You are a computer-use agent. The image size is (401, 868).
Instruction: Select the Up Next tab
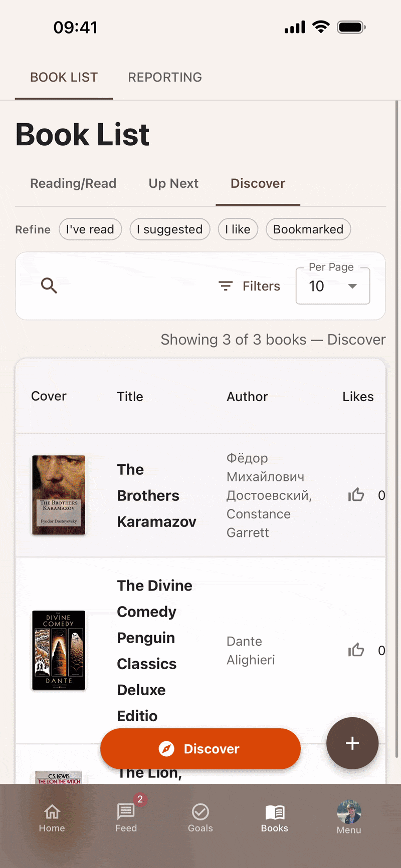coord(173,183)
